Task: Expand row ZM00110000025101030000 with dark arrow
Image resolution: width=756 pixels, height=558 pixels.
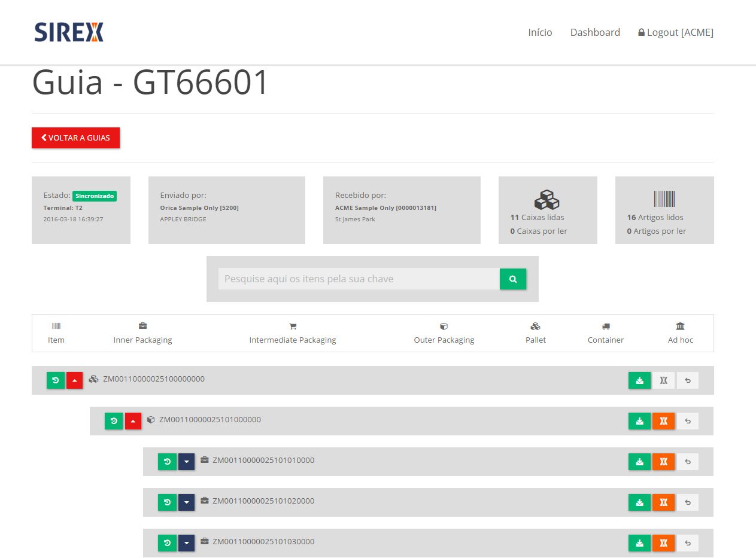Action: pyautogui.click(x=187, y=543)
